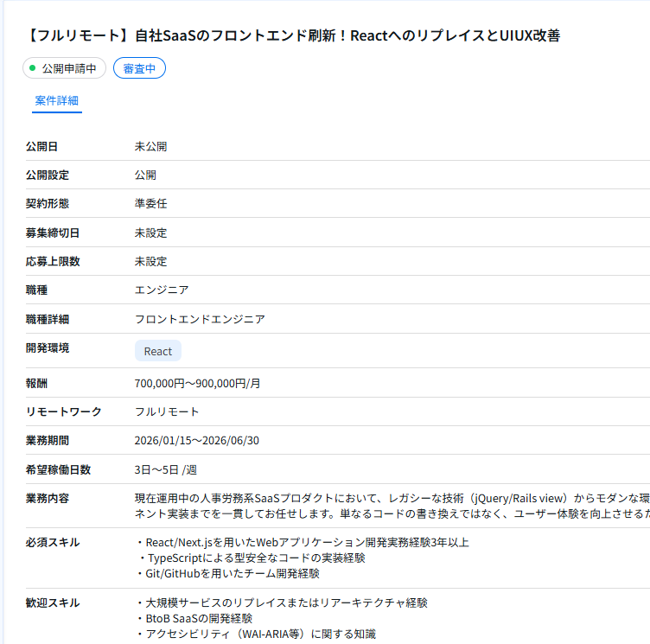Click the 公開申請中 status badge
This screenshot has height=644, width=650.
point(64,68)
